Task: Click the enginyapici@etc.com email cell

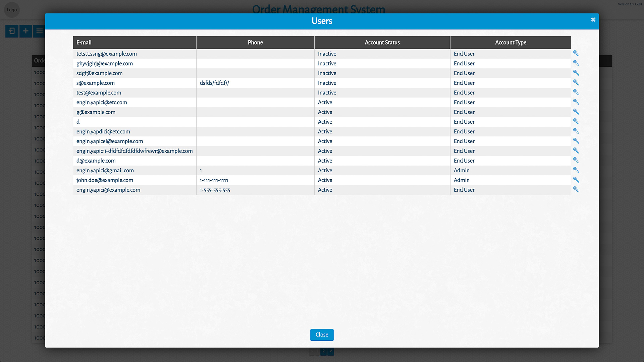Action: point(102,103)
